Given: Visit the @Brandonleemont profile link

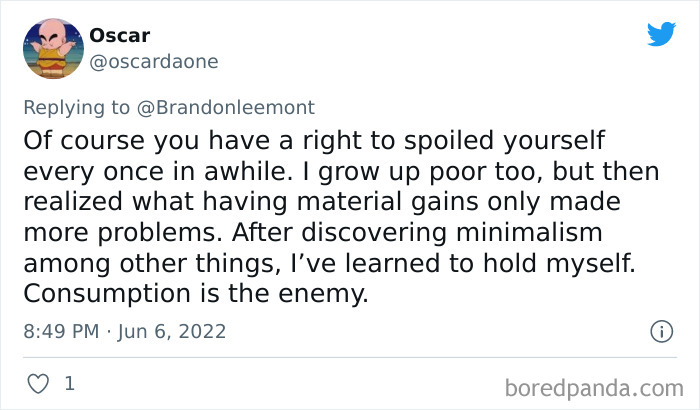Looking at the screenshot, I should pos(225,108).
